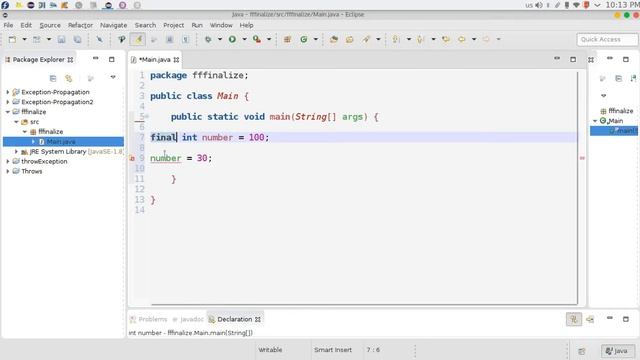The width and height of the screenshot is (640, 360).
Task: Toggle Link with Selection in Declaration view
Action: [x=573, y=319]
